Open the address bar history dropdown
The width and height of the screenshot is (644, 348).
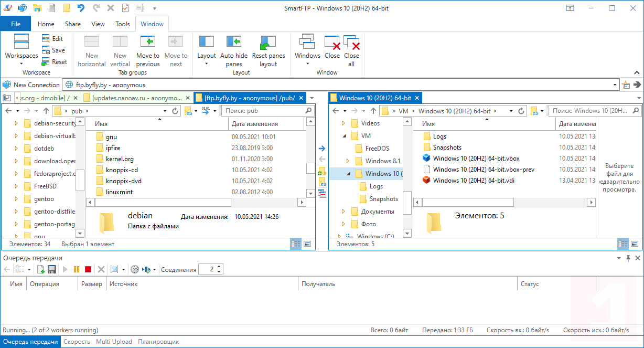[x=616, y=85]
